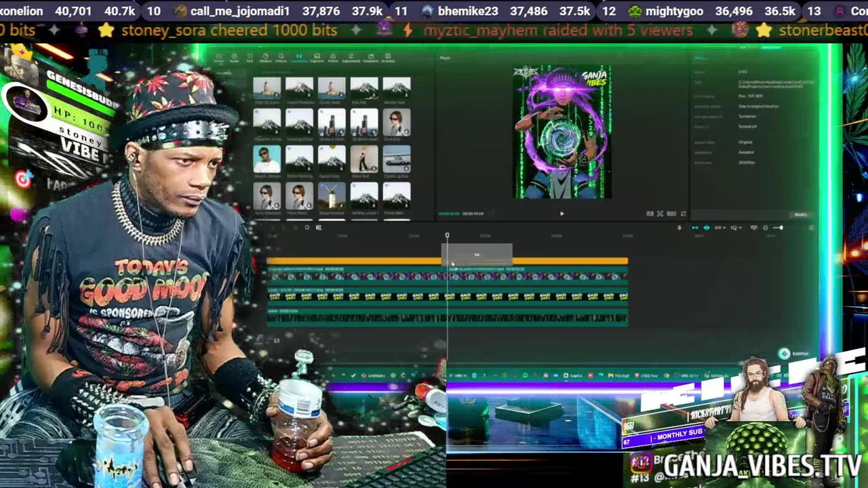Viewport: 868px width, 488px height.
Task: Select the man with blue background thumbnail
Action: click(x=267, y=159)
